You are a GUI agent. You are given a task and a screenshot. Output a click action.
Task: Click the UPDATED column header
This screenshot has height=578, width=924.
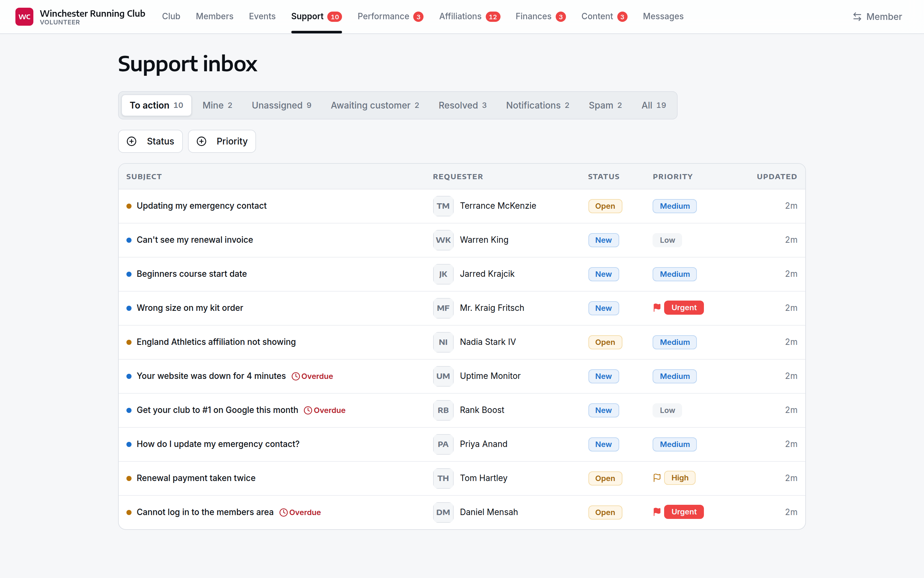777,177
